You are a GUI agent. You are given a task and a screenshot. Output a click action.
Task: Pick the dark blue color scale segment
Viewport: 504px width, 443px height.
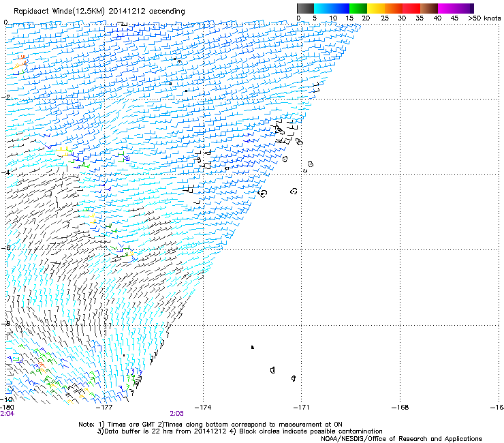pyautogui.click(x=341, y=8)
